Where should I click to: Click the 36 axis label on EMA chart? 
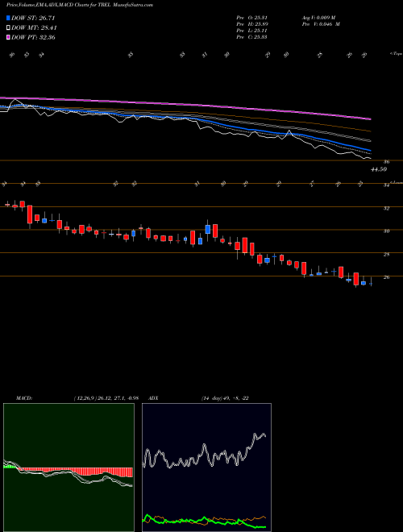tap(386, 162)
